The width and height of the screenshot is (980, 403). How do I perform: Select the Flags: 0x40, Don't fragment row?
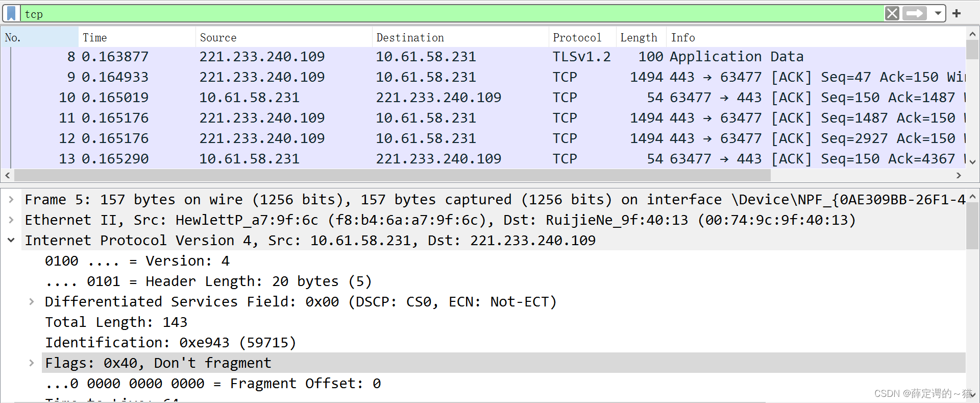tap(503, 363)
